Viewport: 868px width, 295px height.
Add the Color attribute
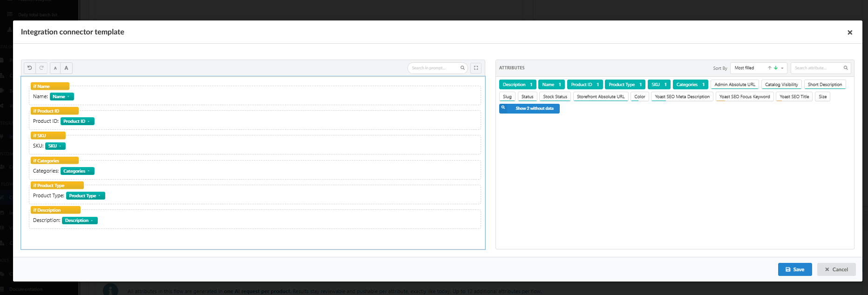coord(640,97)
